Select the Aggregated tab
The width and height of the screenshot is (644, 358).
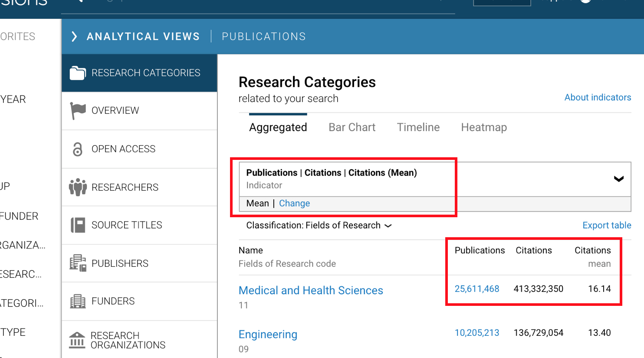(278, 127)
